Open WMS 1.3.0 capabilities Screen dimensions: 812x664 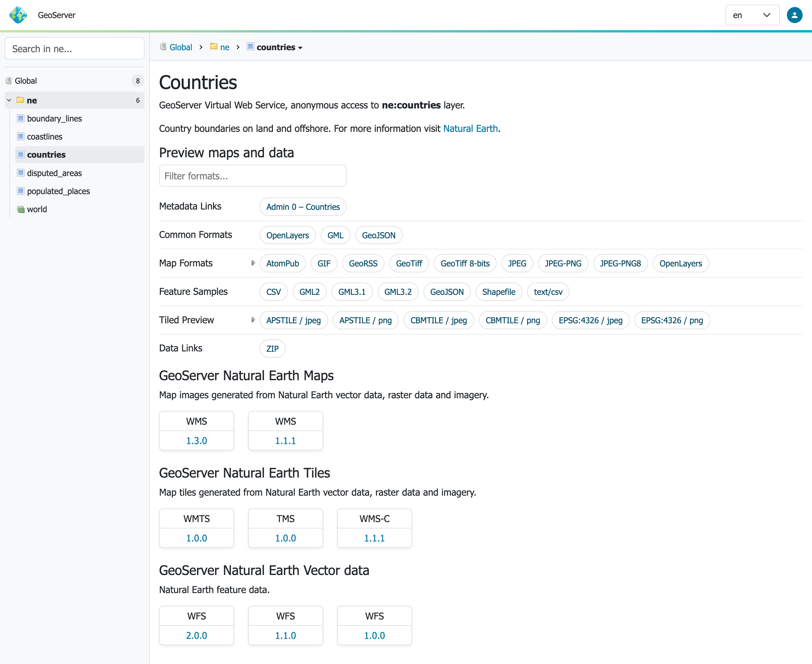pyautogui.click(x=196, y=441)
